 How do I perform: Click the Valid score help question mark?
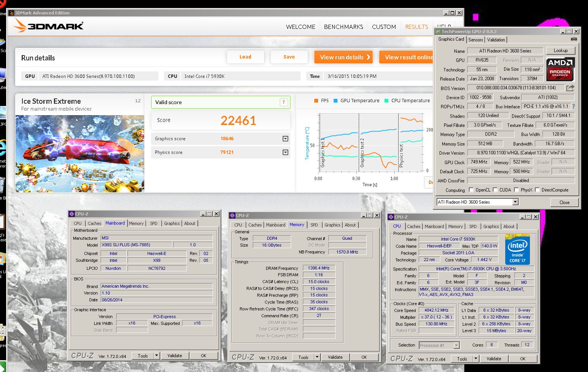point(284,102)
